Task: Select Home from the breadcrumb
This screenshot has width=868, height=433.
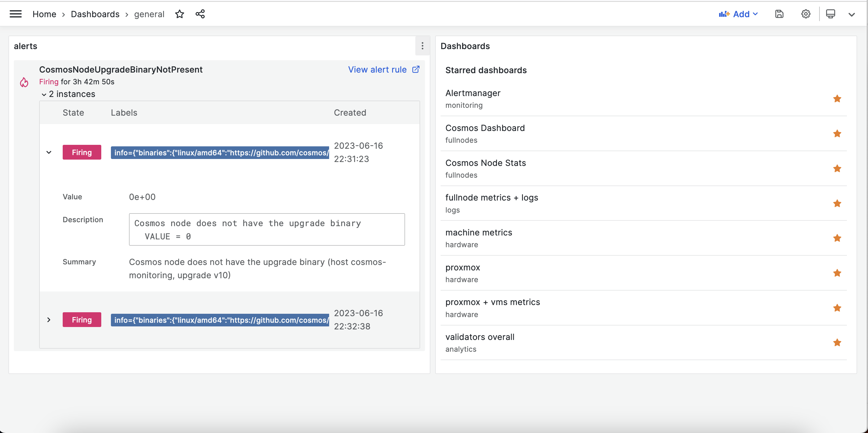Action: [44, 14]
